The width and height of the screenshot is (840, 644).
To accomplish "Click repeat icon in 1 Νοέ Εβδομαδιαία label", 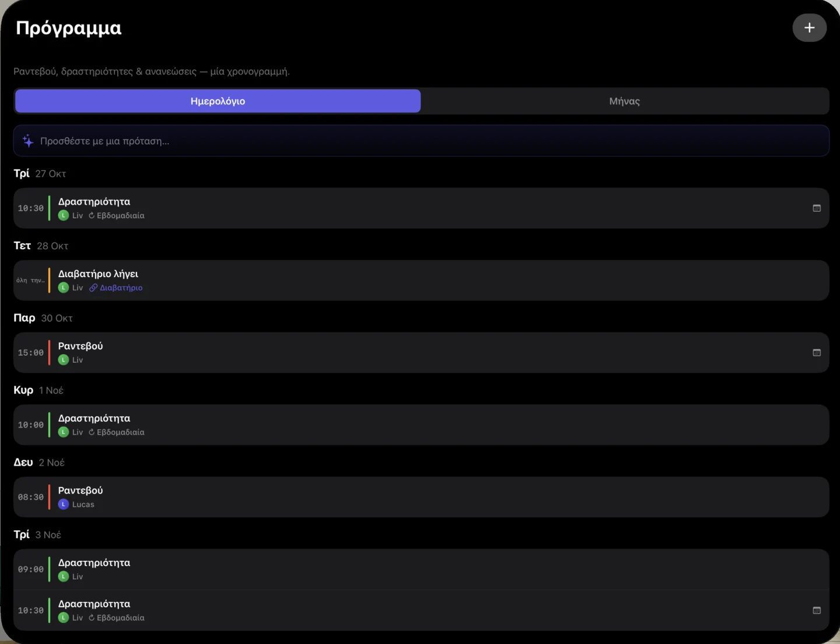I will point(92,432).
